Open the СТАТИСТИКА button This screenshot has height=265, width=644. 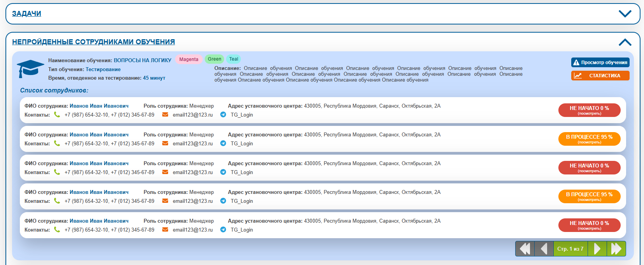pos(600,75)
